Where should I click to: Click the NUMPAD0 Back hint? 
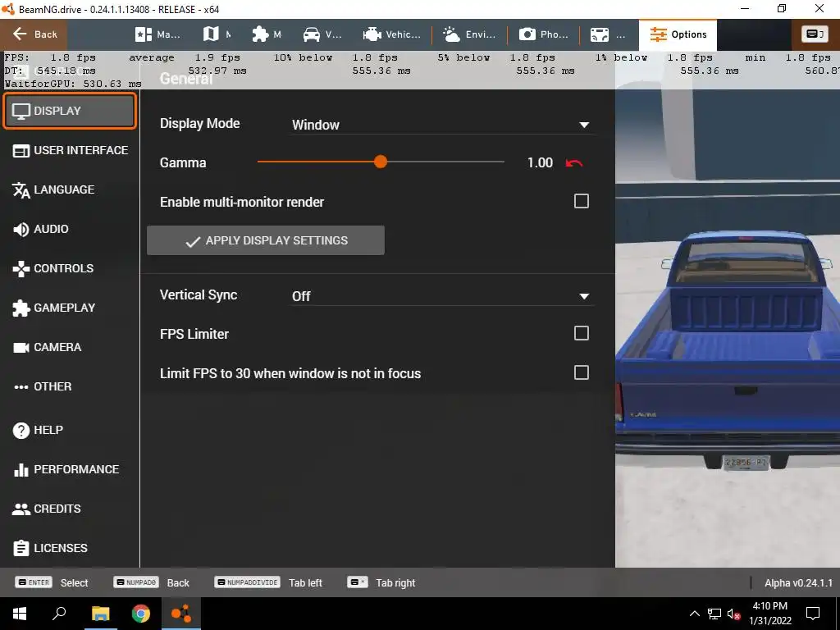coord(151,583)
